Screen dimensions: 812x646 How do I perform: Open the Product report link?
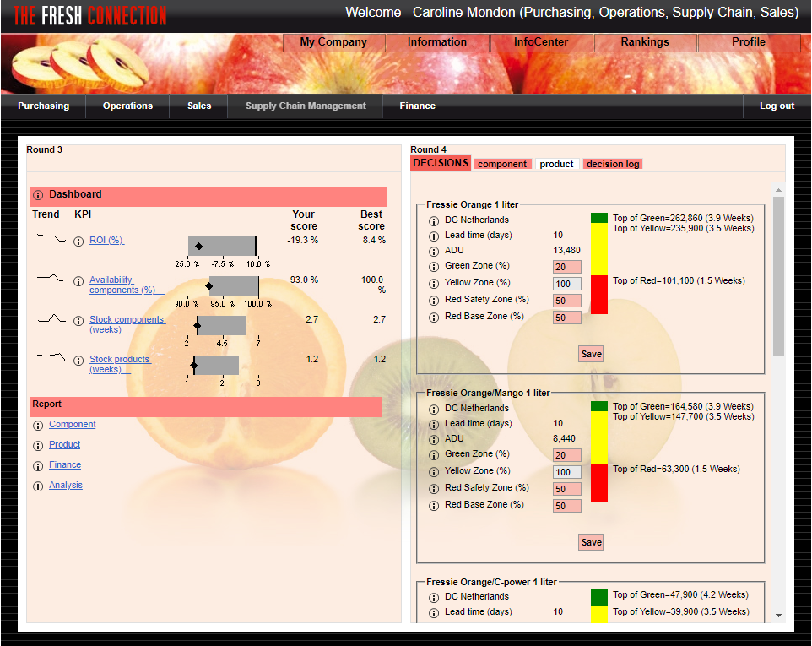[x=65, y=444]
